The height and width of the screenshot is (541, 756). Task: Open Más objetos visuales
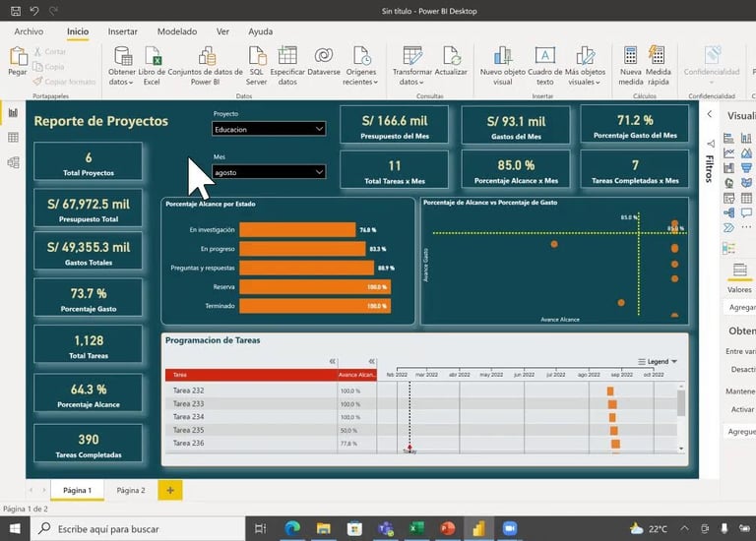[x=585, y=66]
